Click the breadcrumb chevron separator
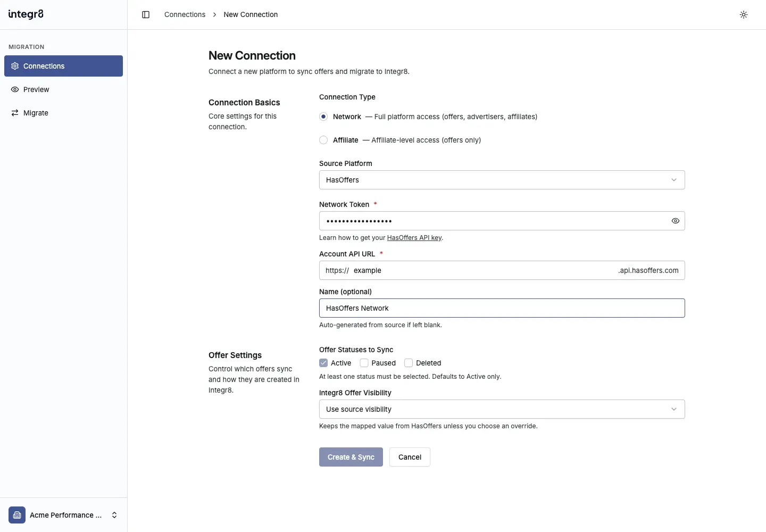Image resolution: width=766 pixels, height=532 pixels. point(214,14)
